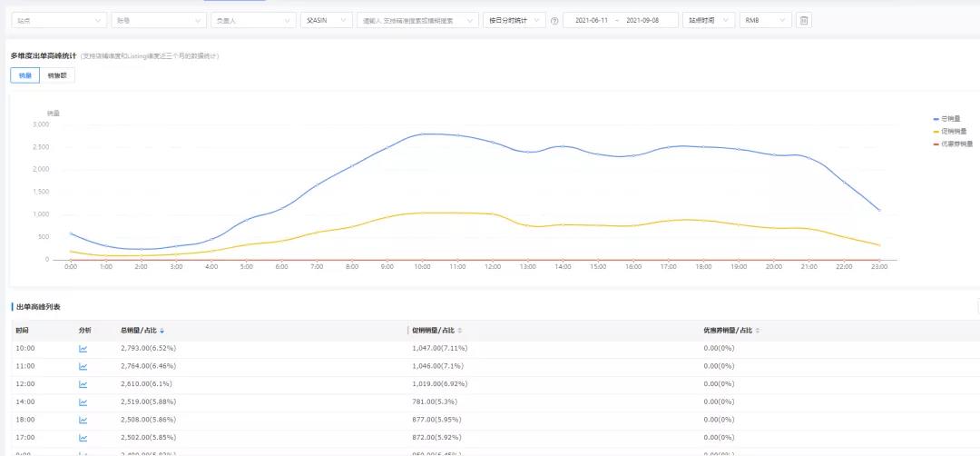This screenshot has width=980, height=456.
Task: Click the trash/clear filters icon
Action: coord(803,20)
